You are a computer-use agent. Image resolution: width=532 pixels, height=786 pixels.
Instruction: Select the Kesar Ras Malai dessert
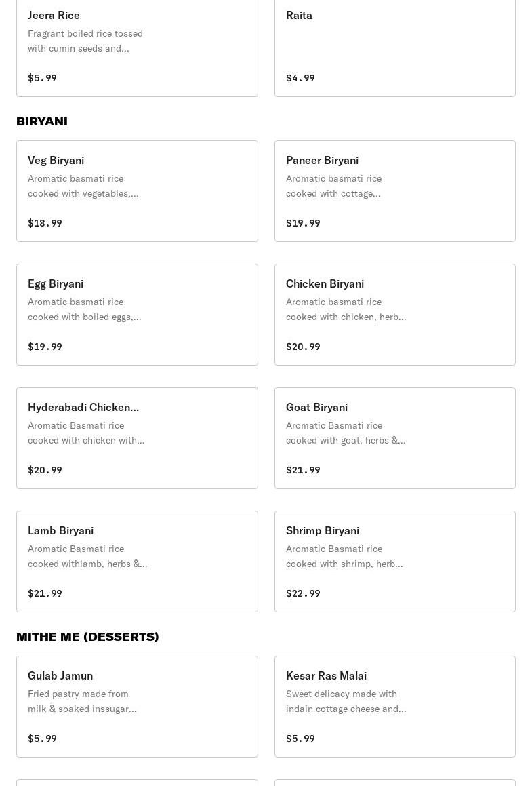326,675
